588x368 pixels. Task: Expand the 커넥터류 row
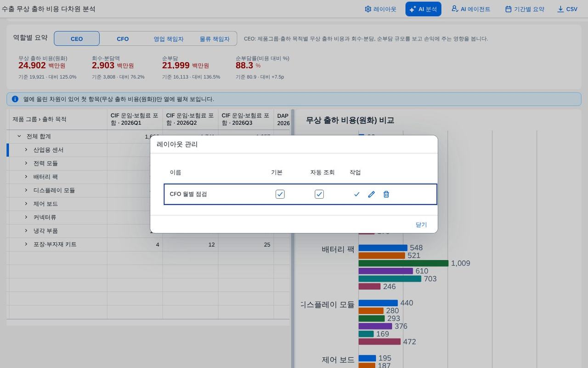[26, 217]
